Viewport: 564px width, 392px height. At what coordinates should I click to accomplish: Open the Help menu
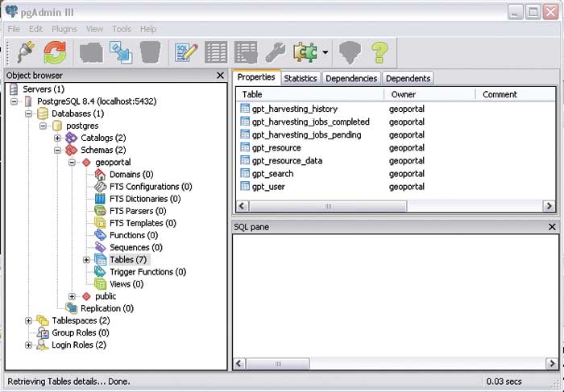pyautogui.click(x=147, y=29)
